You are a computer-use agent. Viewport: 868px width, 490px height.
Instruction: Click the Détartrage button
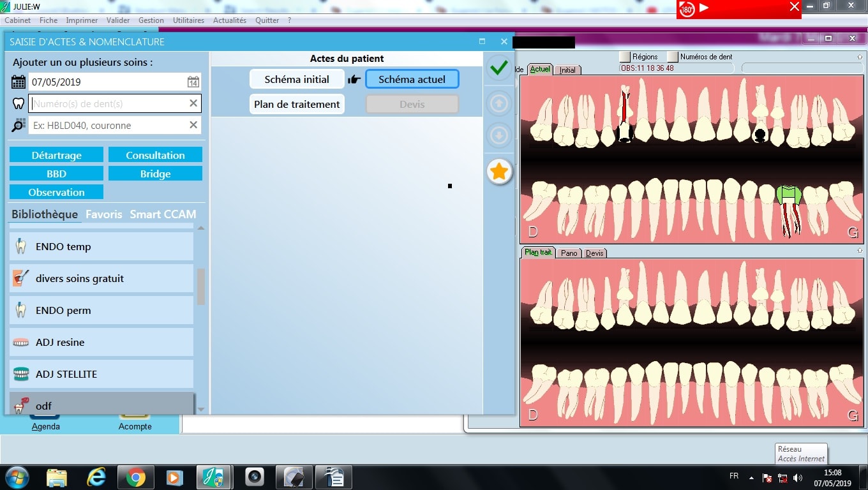(x=56, y=155)
